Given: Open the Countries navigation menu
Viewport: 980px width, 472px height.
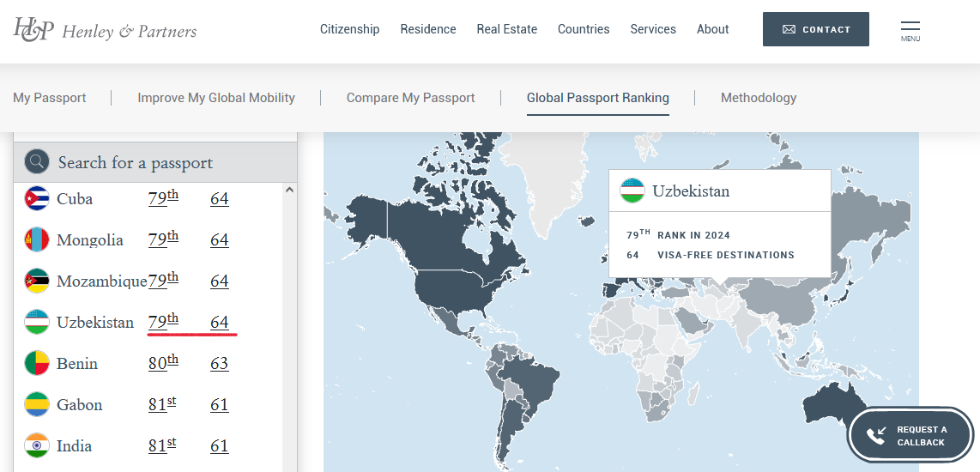Looking at the screenshot, I should click(x=584, y=29).
